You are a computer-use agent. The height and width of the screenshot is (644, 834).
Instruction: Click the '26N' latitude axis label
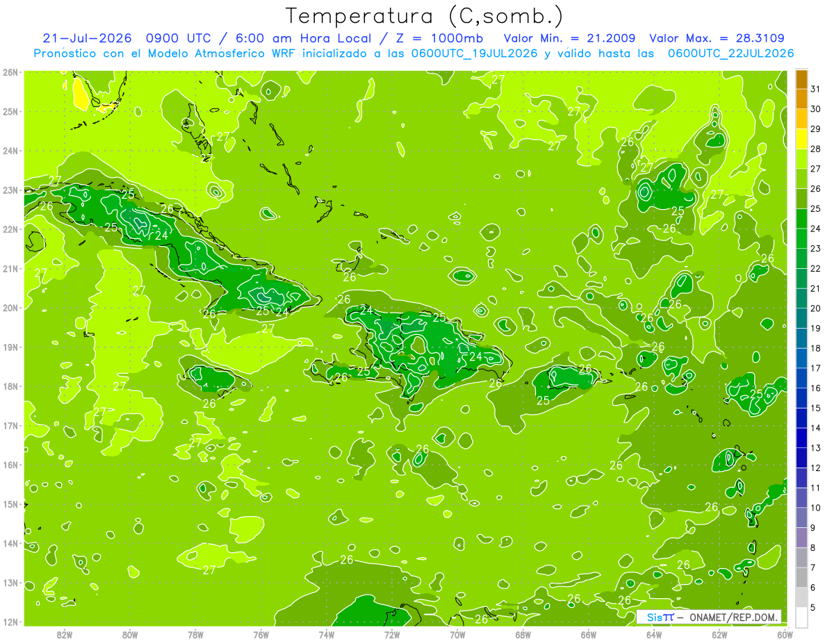(10, 72)
